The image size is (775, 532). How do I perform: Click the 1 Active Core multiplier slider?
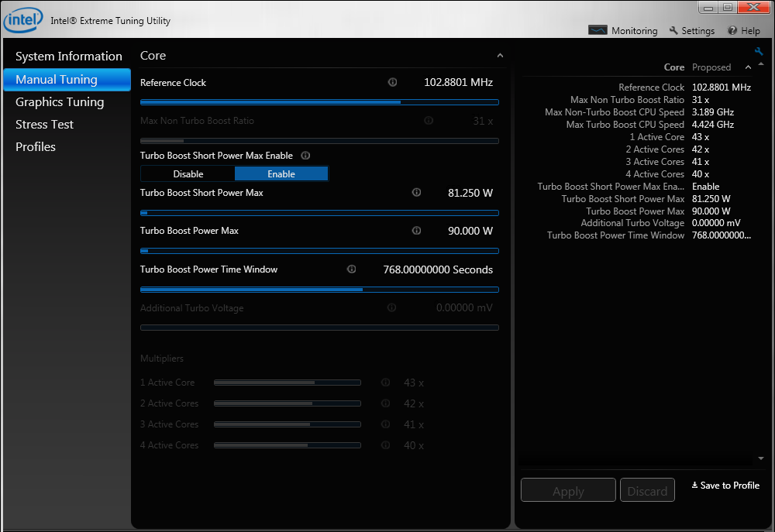288,383
